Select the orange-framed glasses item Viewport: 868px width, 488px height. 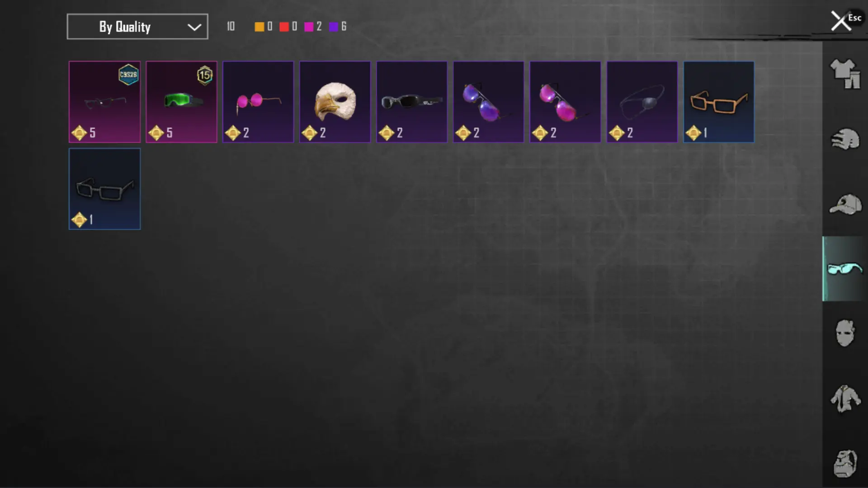(719, 102)
